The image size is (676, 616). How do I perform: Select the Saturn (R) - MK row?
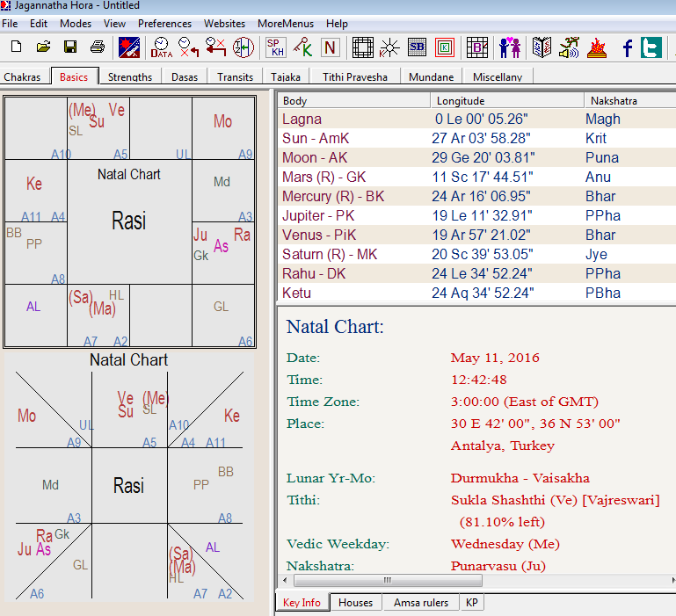click(476, 254)
